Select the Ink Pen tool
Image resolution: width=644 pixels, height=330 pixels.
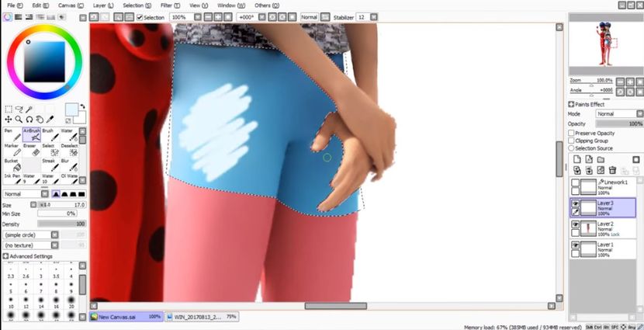[x=12, y=179]
